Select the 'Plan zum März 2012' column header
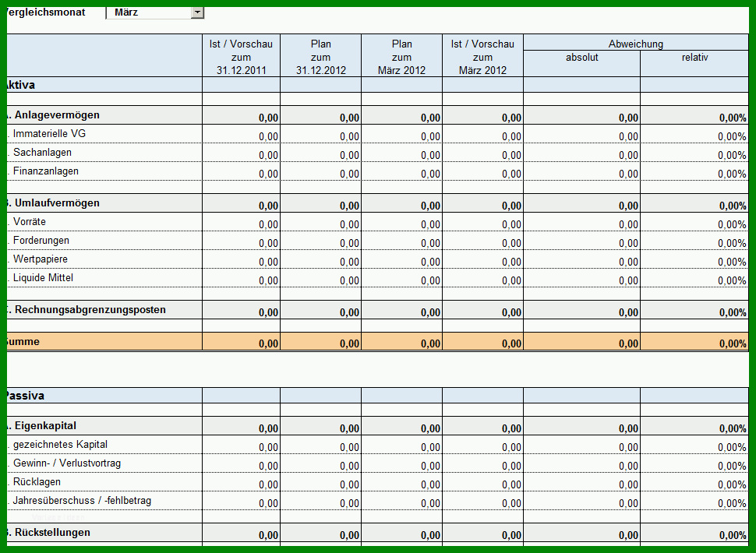The width and height of the screenshot is (756, 553). tap(401, 57)
